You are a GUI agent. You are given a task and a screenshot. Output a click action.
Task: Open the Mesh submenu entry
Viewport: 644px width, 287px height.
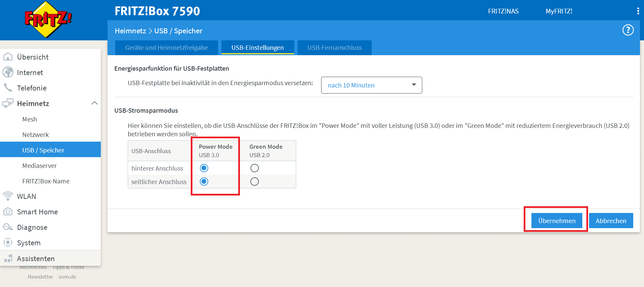tap(51, 119)
